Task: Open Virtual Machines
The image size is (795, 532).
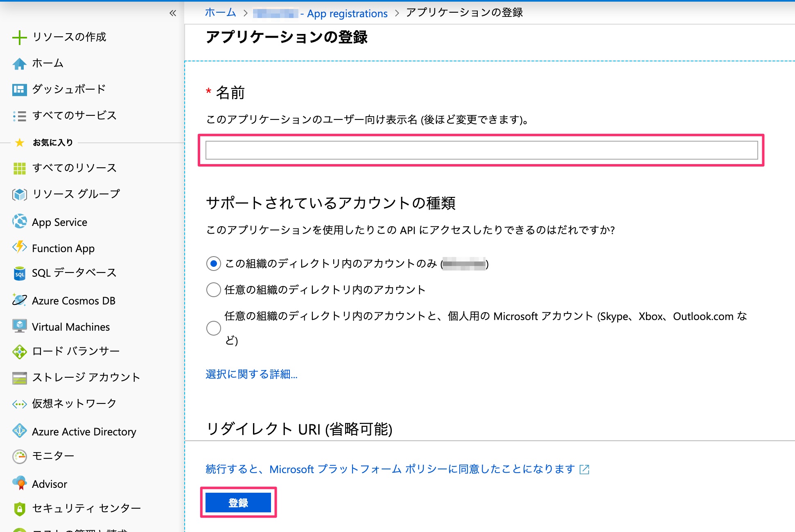Action: pyautogui.click(x=70, y=327)
